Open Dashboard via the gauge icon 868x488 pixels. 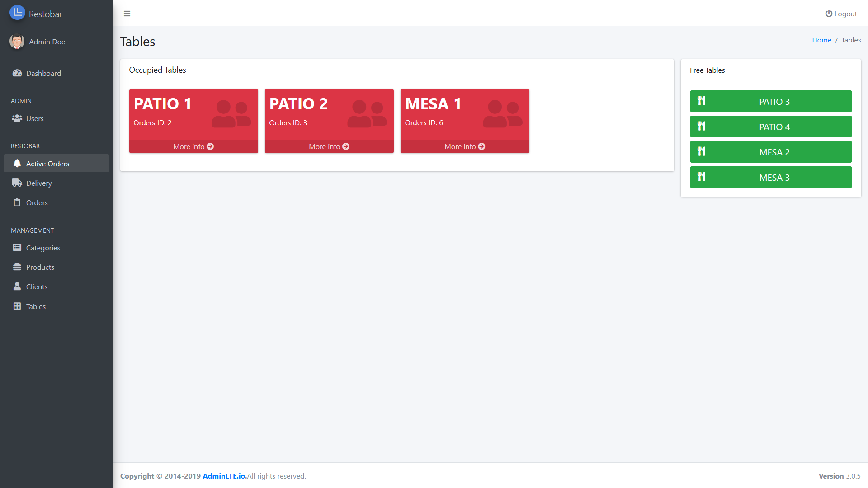pyautogui.click(x=17, y=73)
